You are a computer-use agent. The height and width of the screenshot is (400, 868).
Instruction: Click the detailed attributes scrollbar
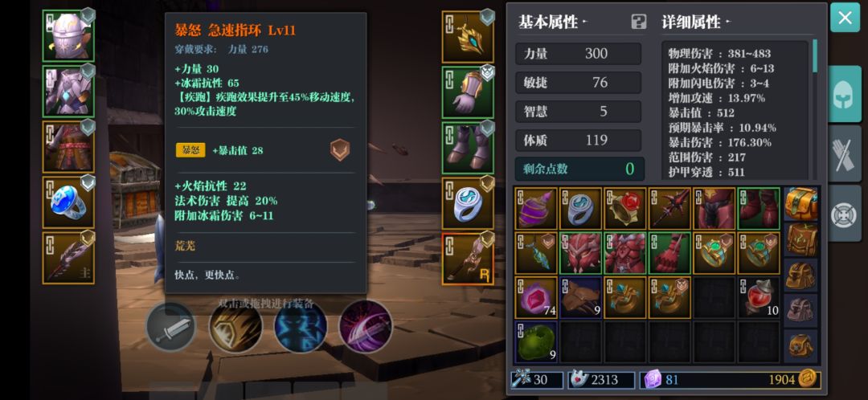tap(815, 56)
